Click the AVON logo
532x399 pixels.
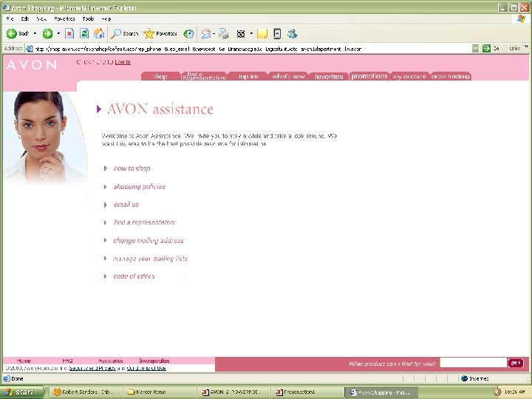[32, 64]
